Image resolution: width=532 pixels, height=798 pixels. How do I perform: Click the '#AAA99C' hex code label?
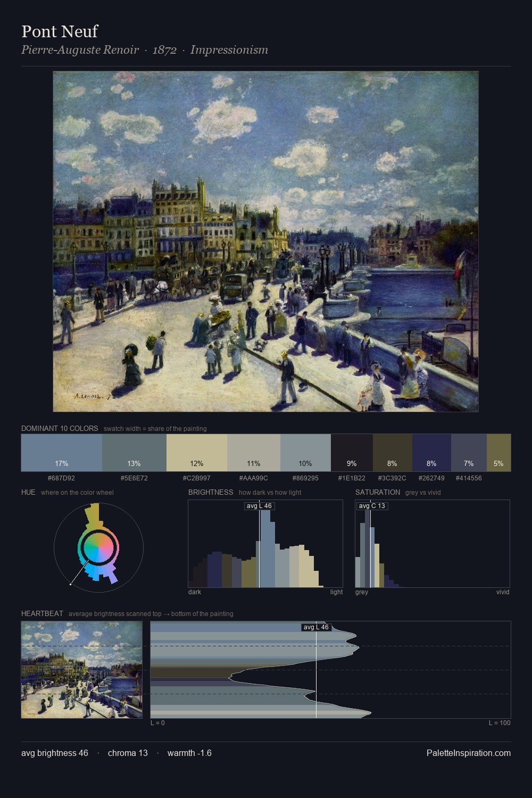coord(254,478)
